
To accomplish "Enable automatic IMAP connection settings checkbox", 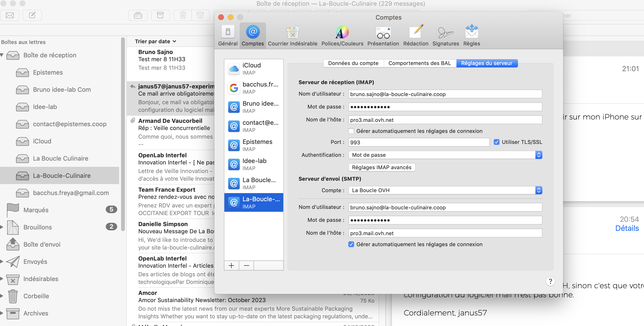I will (351, 131).
